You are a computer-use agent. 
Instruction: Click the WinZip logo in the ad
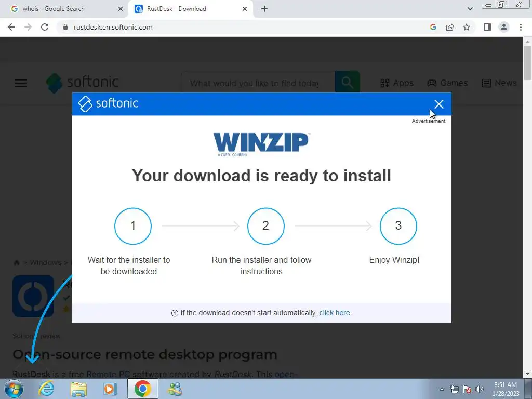click(x=262, y=144)
